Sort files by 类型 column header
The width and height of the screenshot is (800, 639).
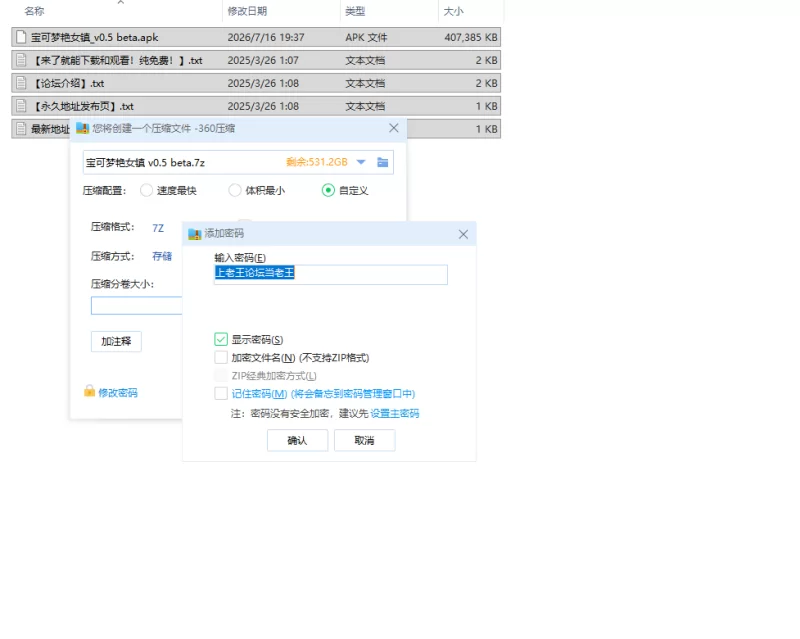355,11
